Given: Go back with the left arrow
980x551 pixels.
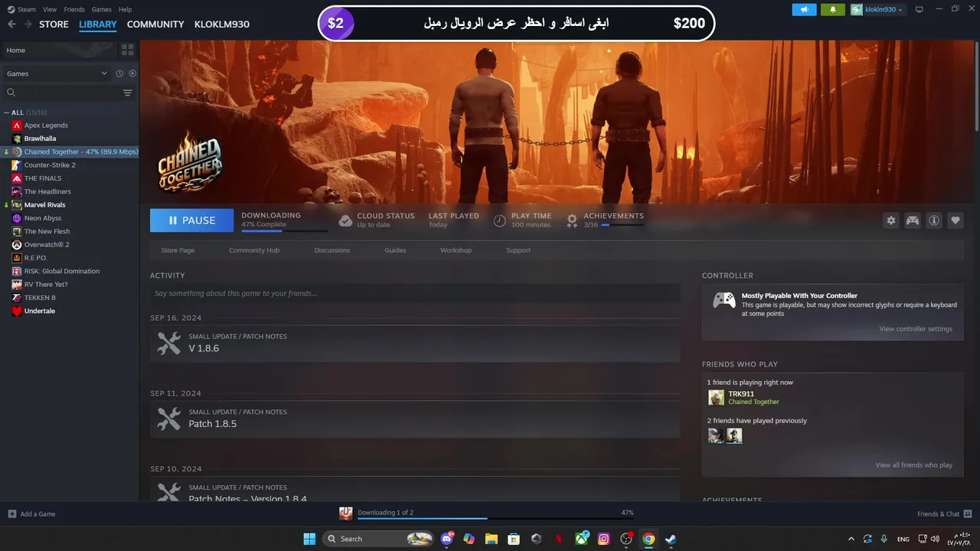Looking at the screenshot, I should [x=11, y=24].
